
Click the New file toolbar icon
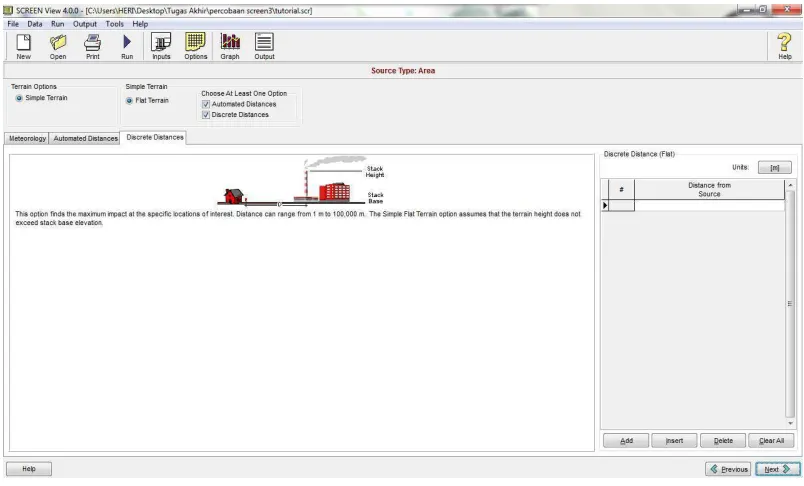click(24, 47)
